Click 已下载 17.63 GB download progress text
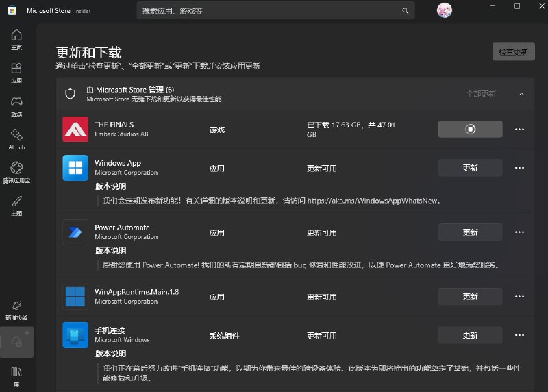 coord(351,130)
